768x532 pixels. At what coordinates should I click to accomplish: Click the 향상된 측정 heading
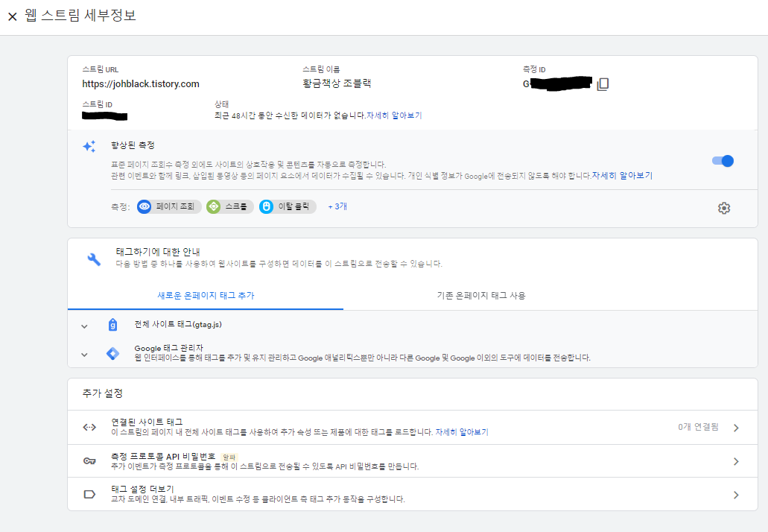tap(133, 145)
